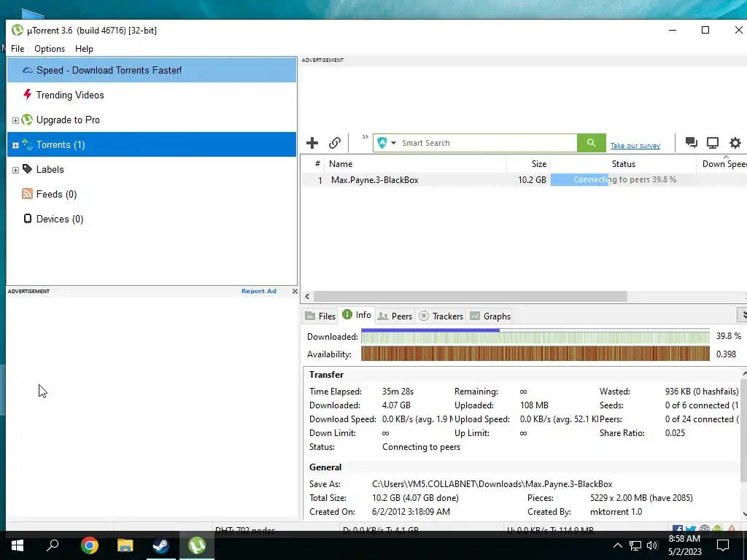Switch to the Trackers tab
Screen dimensions: 747x560
[441, 316]
